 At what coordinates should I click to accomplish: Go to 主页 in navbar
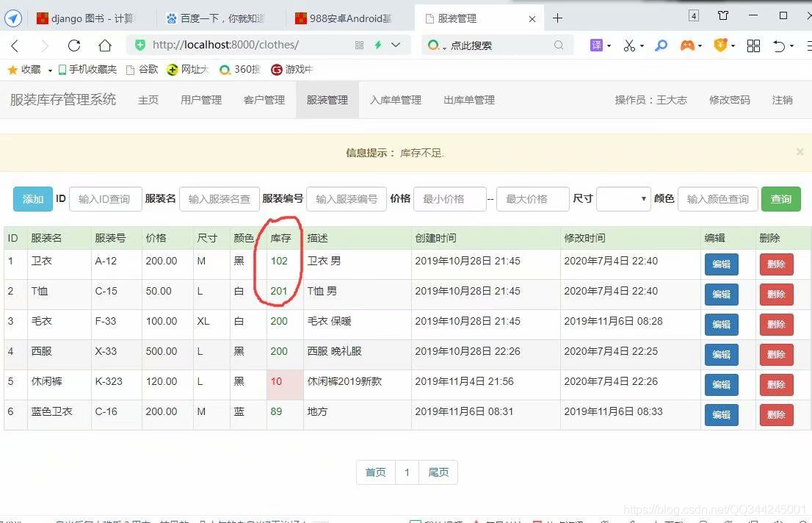(148, 100)
